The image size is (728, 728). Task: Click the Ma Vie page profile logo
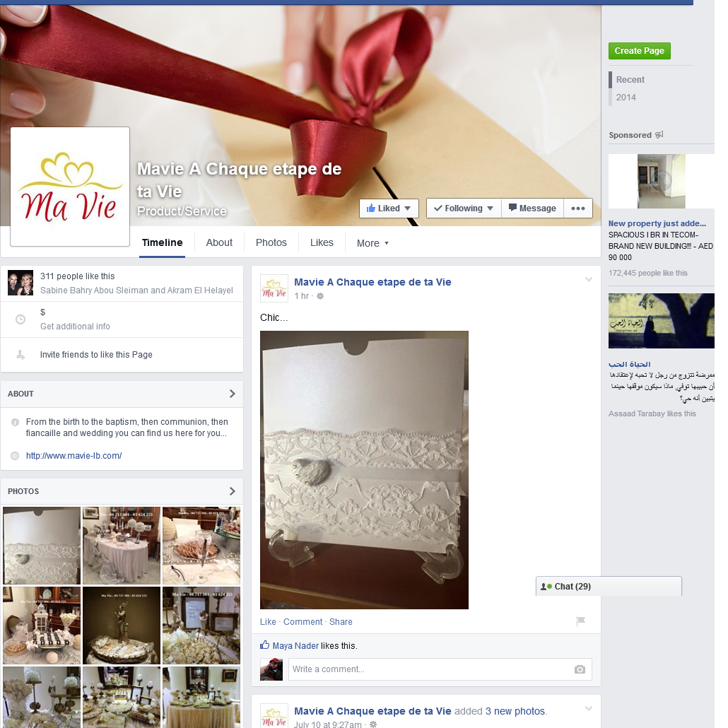(70, 187)
